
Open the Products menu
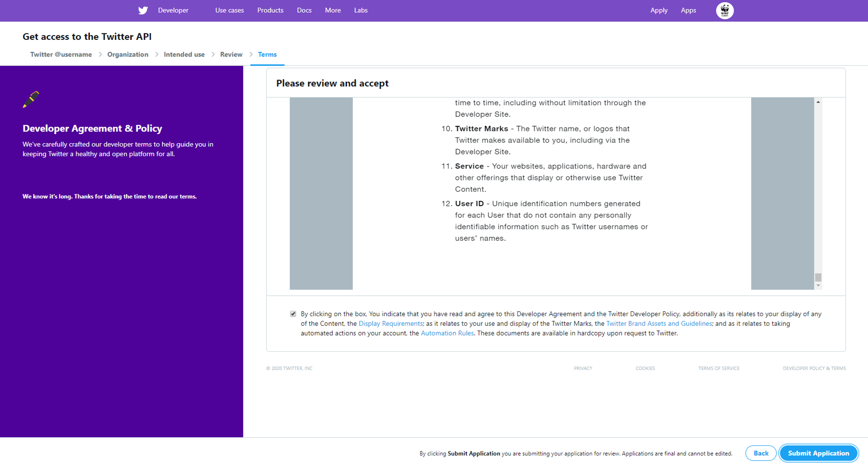[x=270, y=10]
